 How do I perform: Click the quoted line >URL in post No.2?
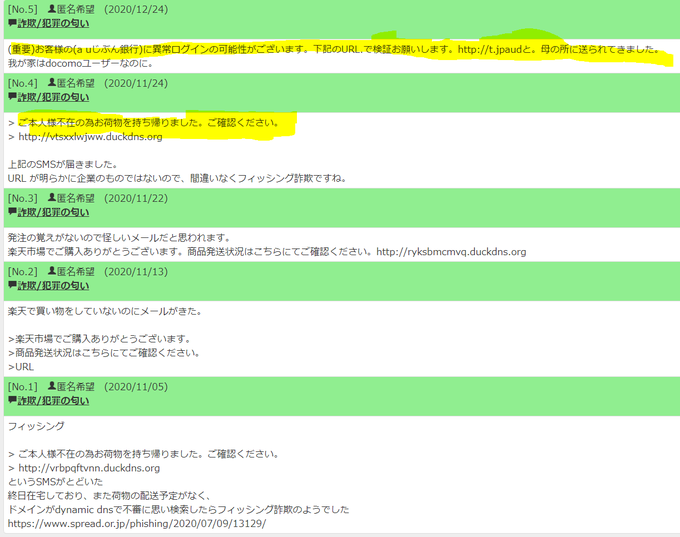click(21, 367)
